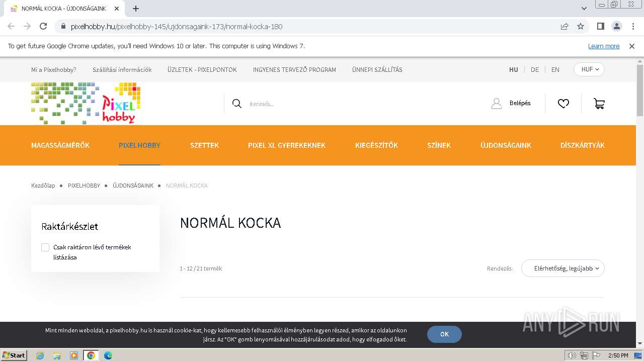Open PIXEL XL GYEREKEKNEK menu
The width and height of the screenshot is (644, 362).
(287, 145)
